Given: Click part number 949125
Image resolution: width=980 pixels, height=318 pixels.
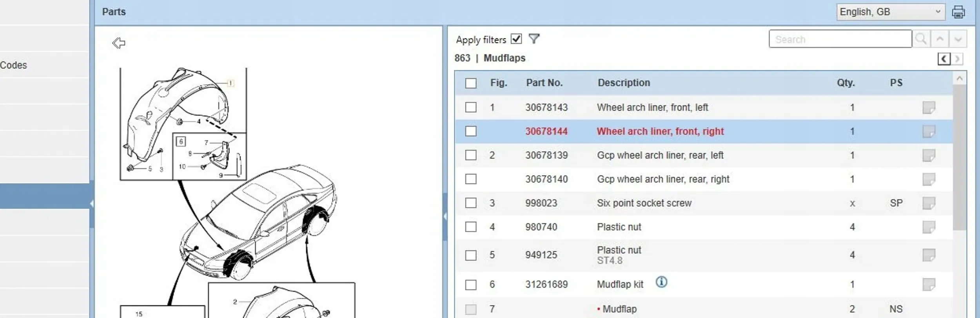Looking at the screenshot, I should click(541, 255).
